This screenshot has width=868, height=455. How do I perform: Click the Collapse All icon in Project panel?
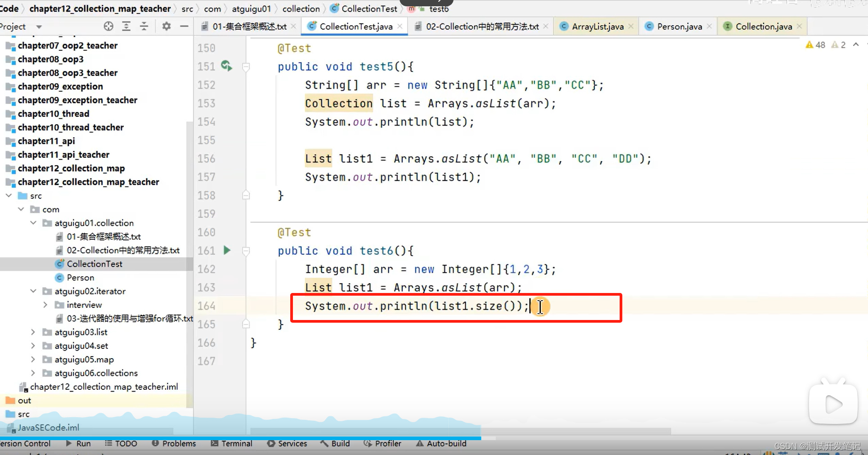(x=144, y=26)
